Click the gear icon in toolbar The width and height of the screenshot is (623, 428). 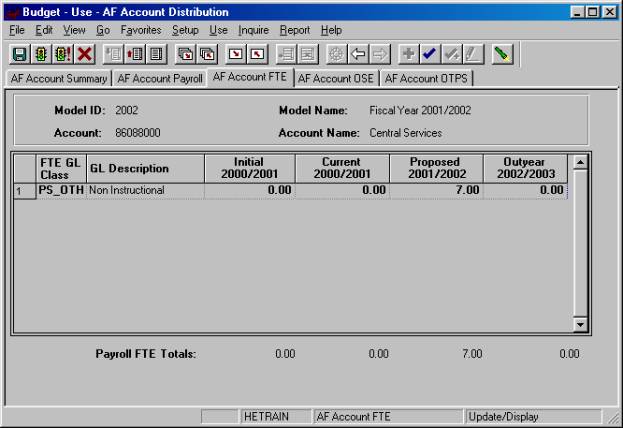[x=336, y=54]
